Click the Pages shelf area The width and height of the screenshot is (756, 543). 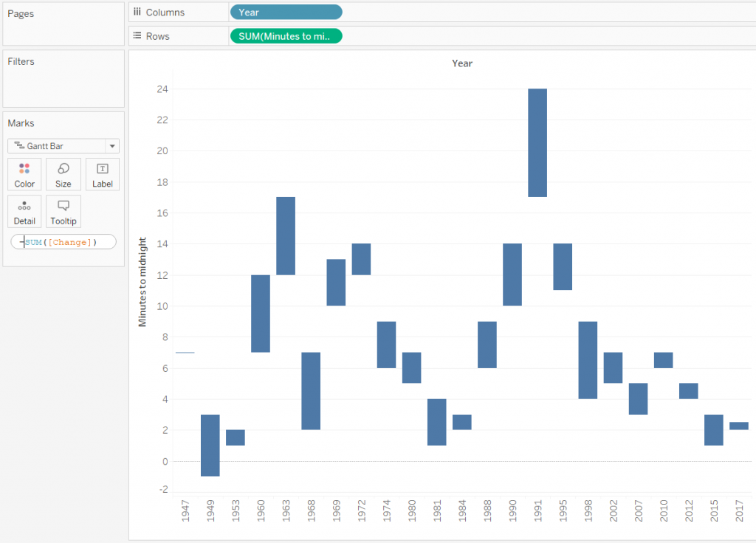(63, 24)
